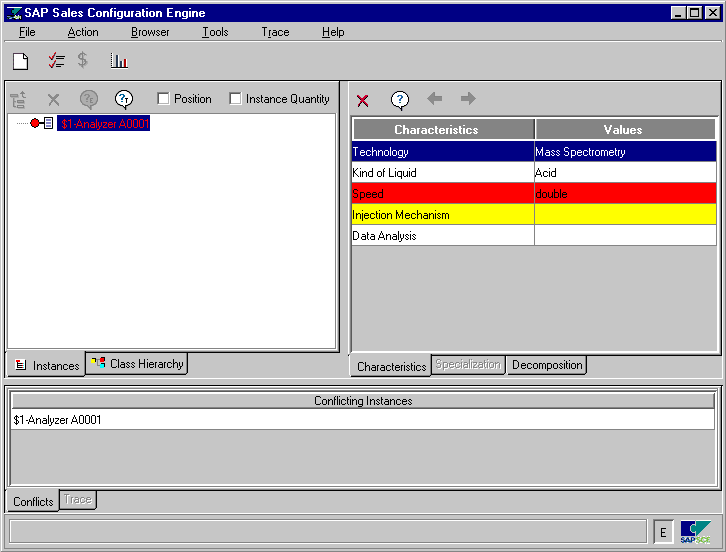Enable the Instance Quantity checkbox

point(236,99)
